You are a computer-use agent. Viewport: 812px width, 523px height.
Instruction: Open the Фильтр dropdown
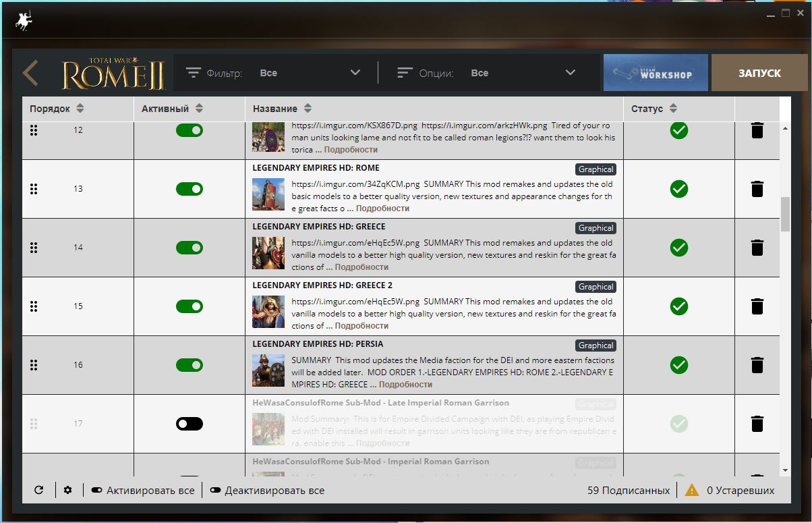pos(274,73)
